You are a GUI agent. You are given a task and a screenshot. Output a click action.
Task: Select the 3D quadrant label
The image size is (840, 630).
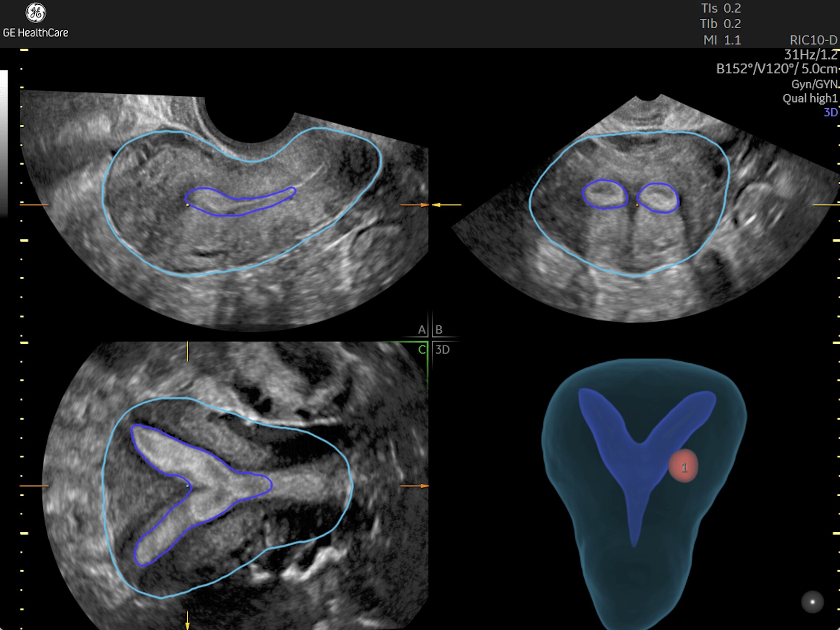442,350
